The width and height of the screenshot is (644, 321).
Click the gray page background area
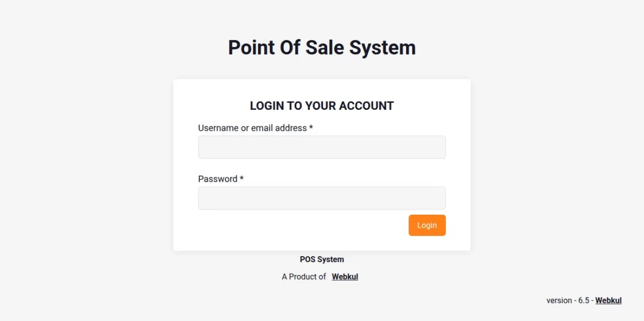pyautogui.click(x=80, y=161)
